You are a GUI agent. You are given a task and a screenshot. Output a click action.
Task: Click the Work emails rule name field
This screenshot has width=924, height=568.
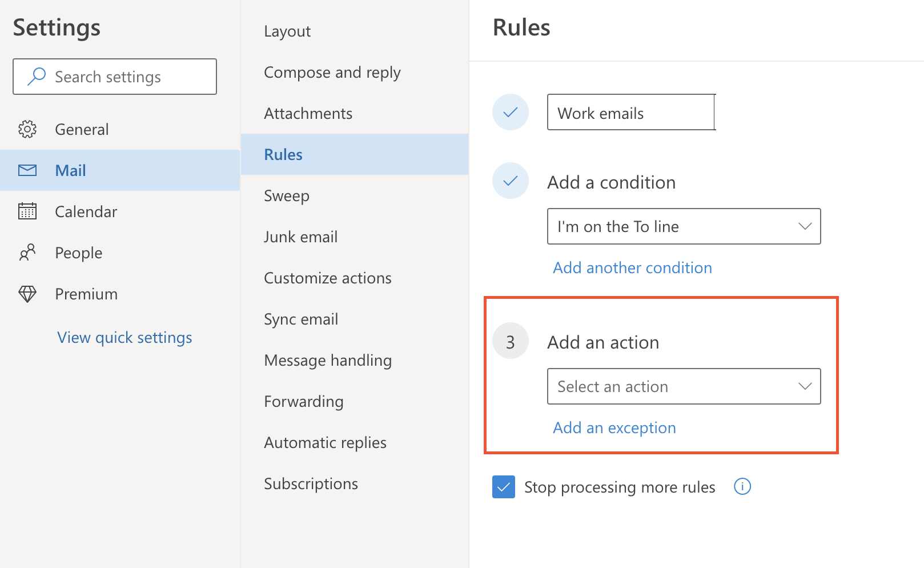coord(630,113)
